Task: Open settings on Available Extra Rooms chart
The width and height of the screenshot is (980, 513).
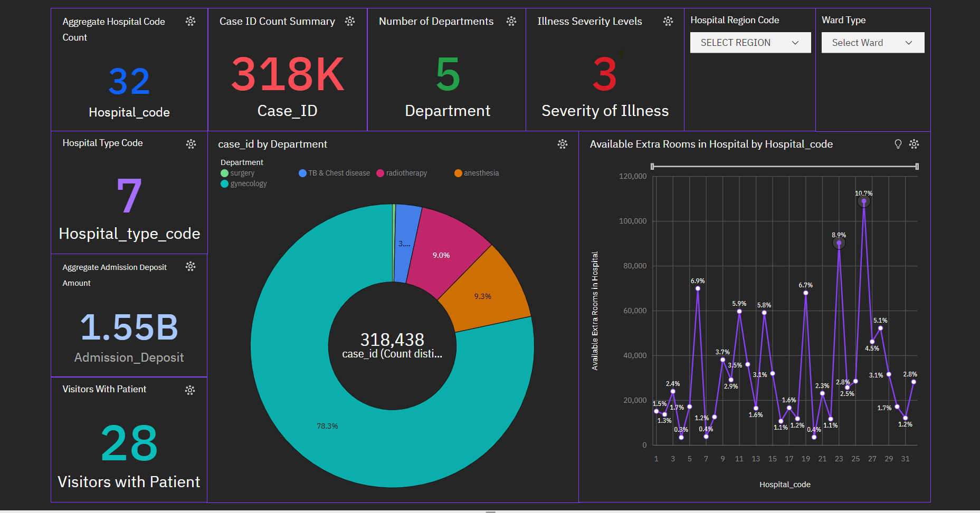Action: pos(915,144)
